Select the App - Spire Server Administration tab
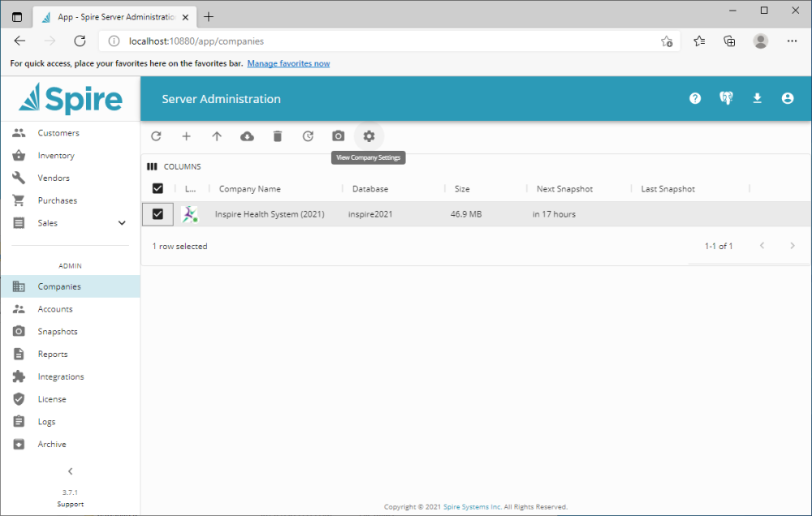The image size is (812, 516). click(114, 17)
